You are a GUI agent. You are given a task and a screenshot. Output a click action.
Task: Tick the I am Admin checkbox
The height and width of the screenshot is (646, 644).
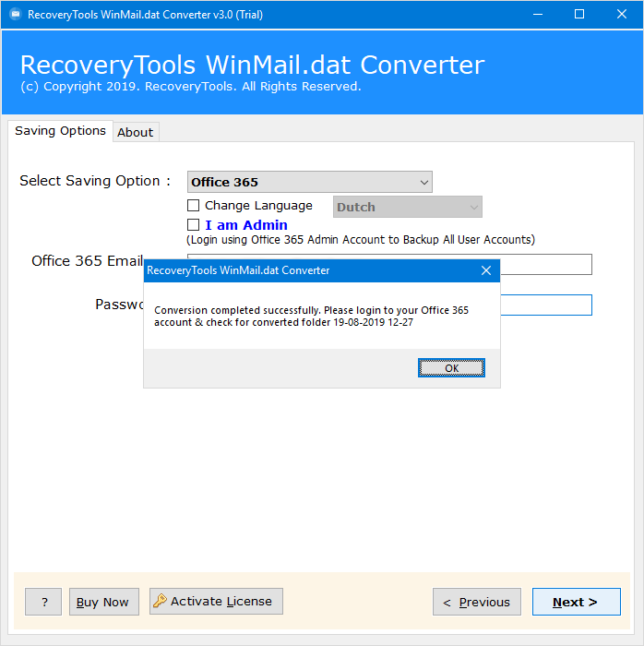193,224
